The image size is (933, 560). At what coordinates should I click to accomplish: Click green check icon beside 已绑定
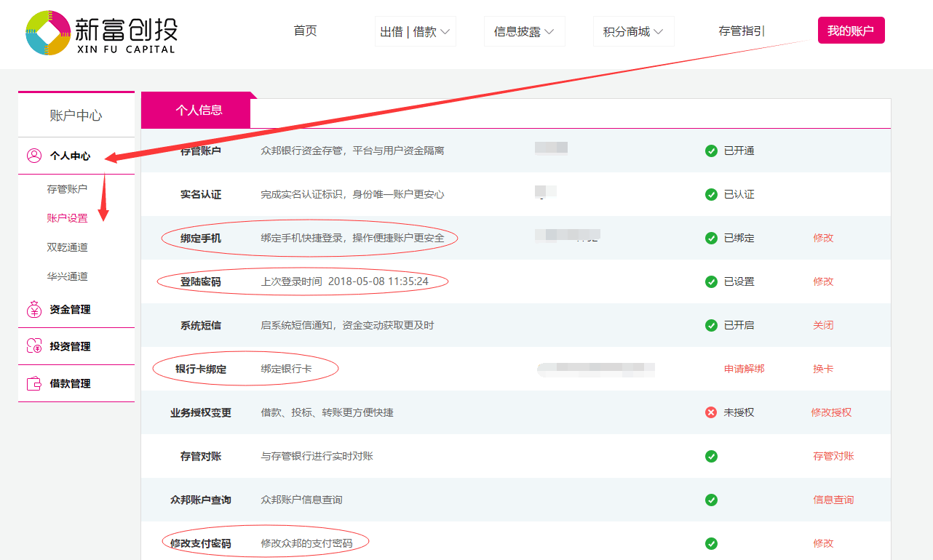(711, 238)
